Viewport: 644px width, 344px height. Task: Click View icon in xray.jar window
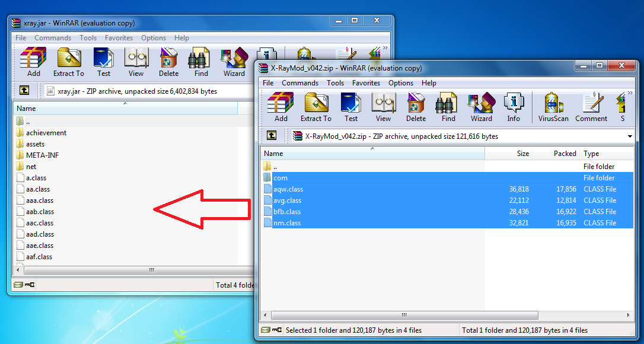coord(136,62)
